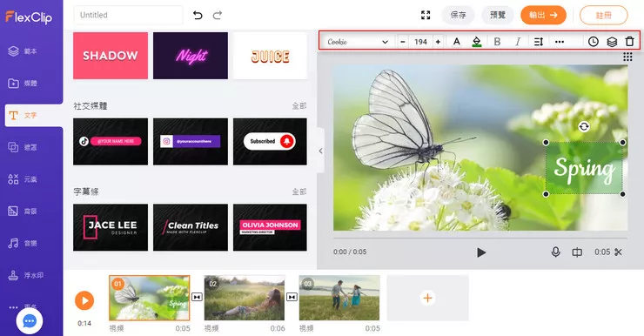
Task: Select the SHADOW text style
Action: click(111, 56)
